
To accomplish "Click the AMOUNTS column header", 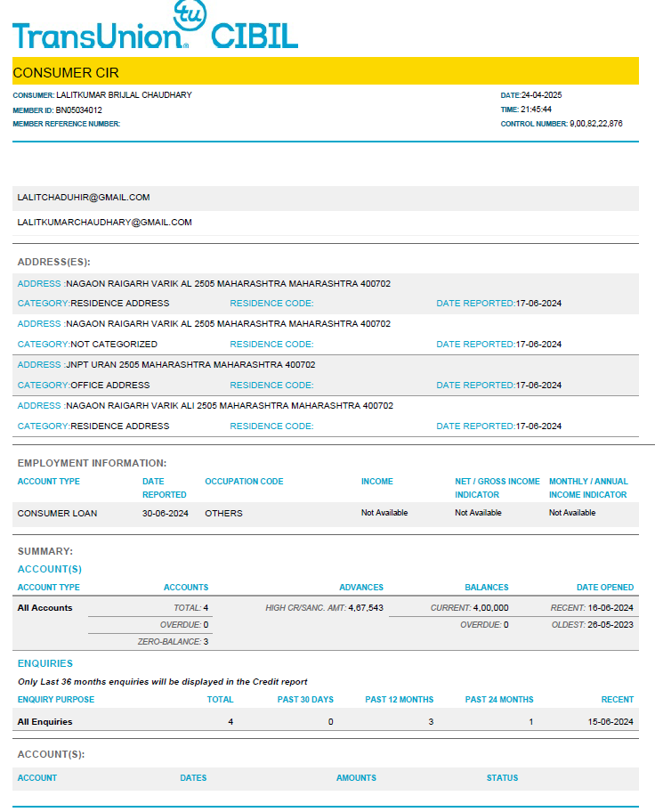I will tap(356, 778).
